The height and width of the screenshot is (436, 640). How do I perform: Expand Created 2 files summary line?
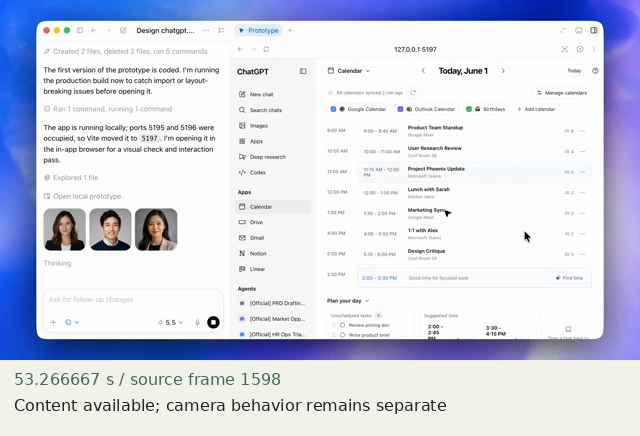point(126,51)
